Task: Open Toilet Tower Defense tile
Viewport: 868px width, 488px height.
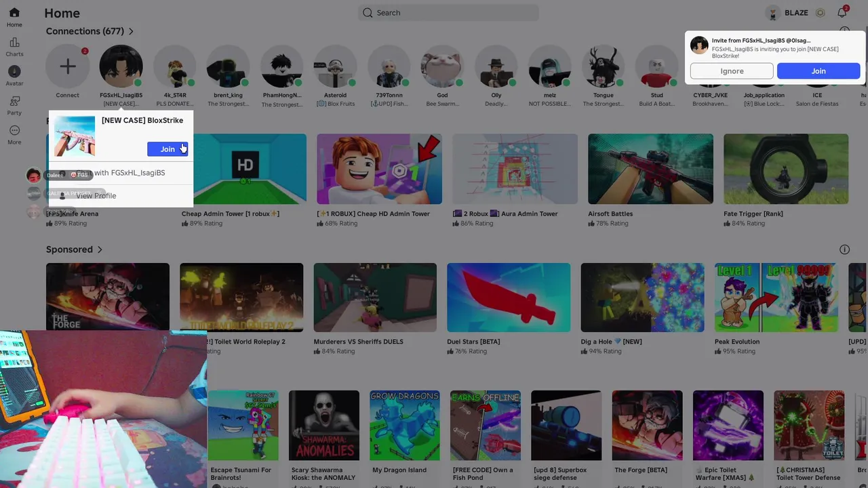Action: pyautogui.click(x=809, y=426)
